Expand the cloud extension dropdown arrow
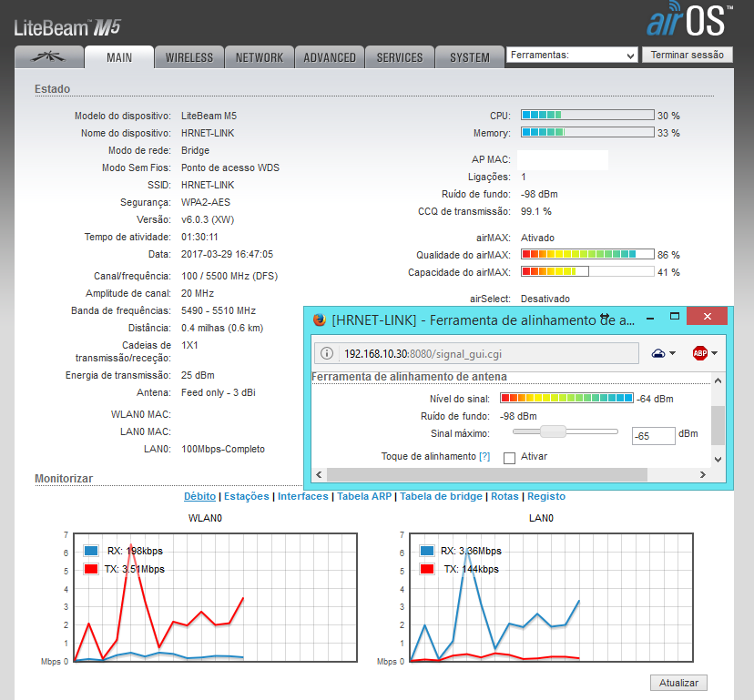The height and width of the screenshot is (700, 754). 672,353
